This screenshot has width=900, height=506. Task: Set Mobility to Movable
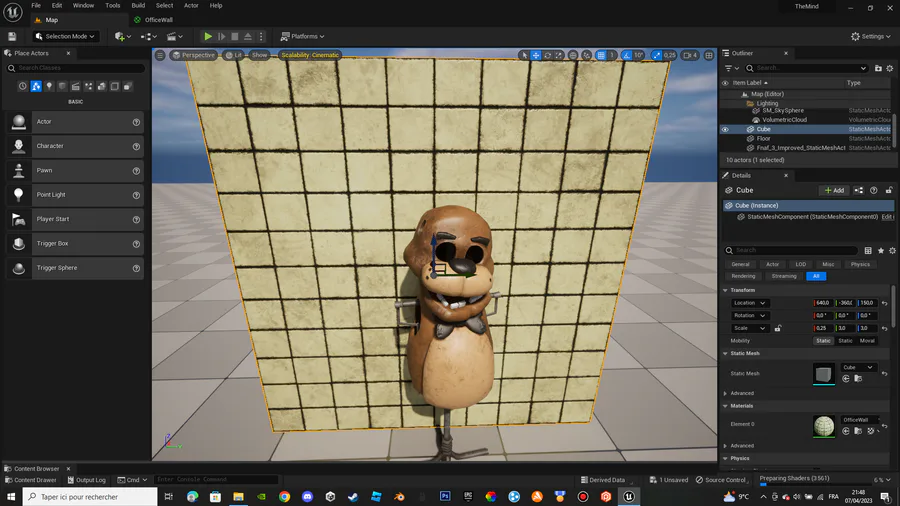(x=867, y=341)
